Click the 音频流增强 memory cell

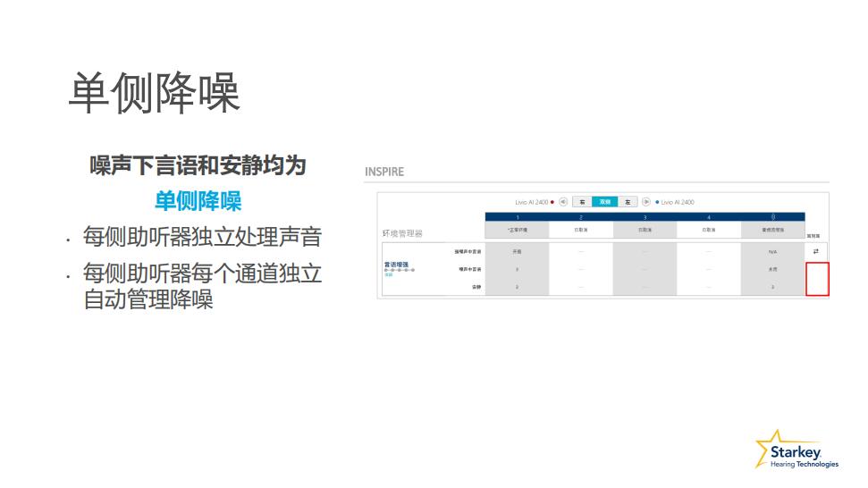(772, 230)
